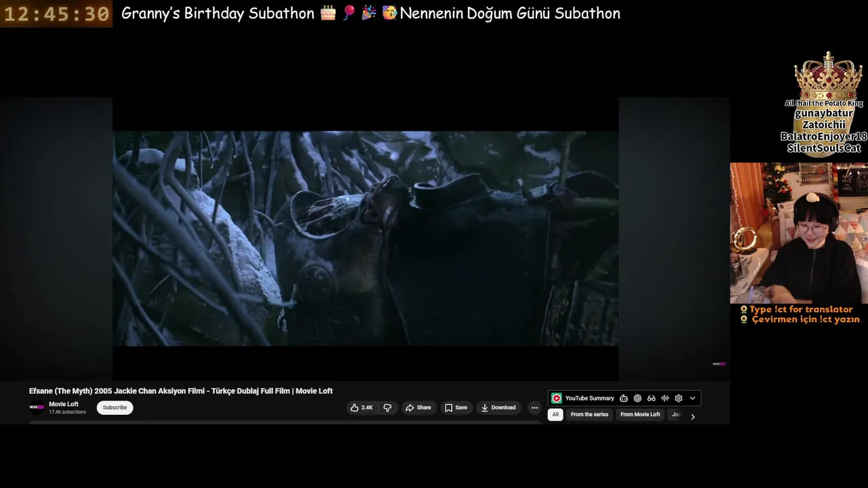
Task: Click the Type !ct for translator text
Action: 801,309
